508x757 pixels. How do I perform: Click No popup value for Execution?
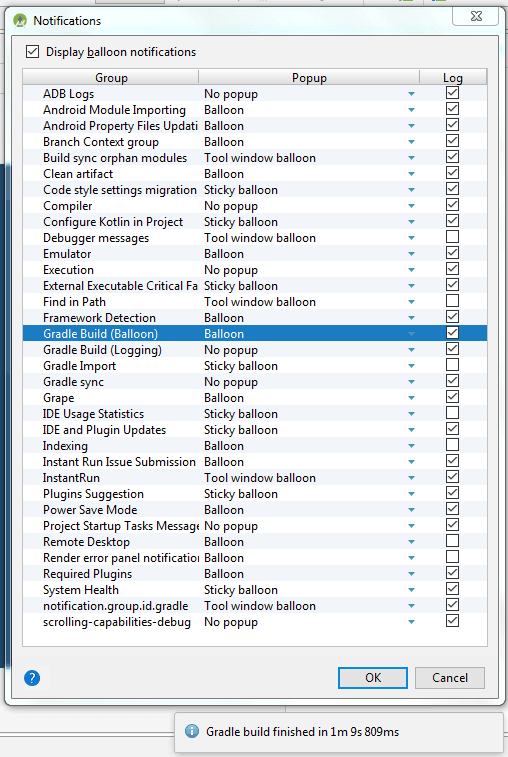(231, 270)
